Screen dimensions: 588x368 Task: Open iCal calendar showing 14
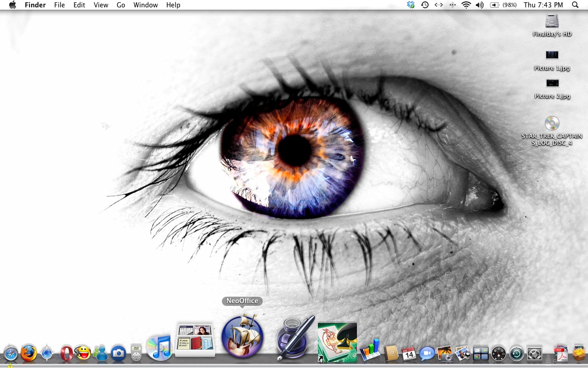pos(409,353)
